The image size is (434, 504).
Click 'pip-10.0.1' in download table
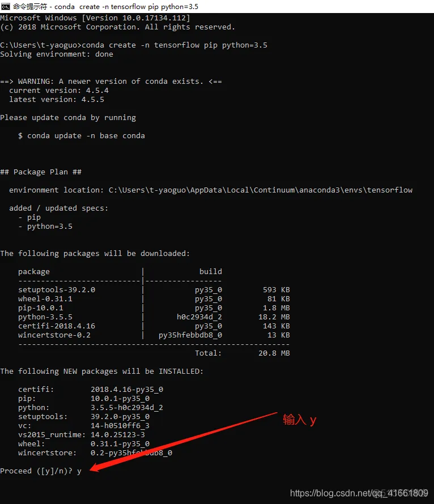point(41,308)
